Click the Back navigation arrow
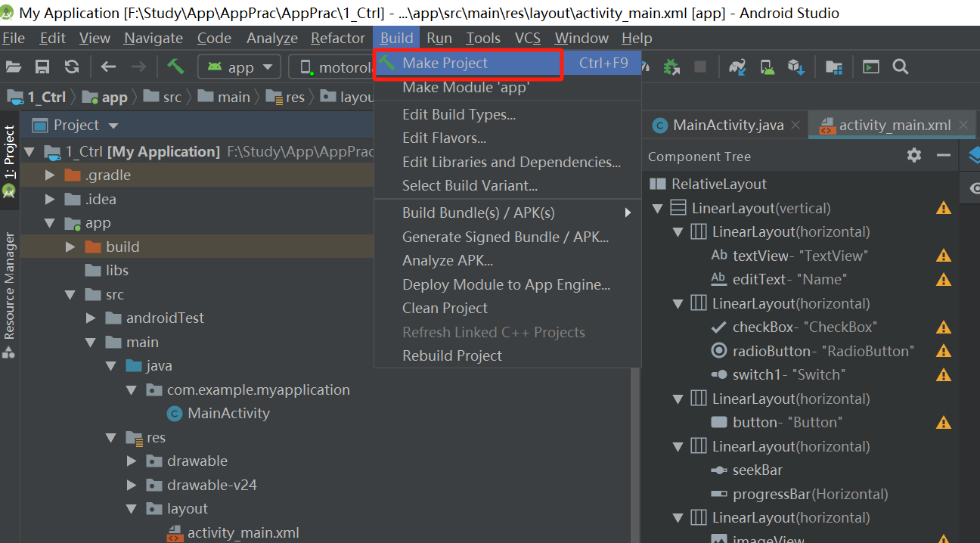Viewport: 980px width, 543px height. click(108, 67)
